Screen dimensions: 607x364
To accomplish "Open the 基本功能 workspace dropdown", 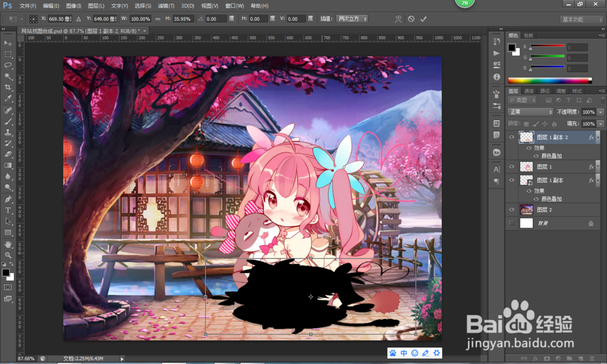I will (x=582, y=19).
